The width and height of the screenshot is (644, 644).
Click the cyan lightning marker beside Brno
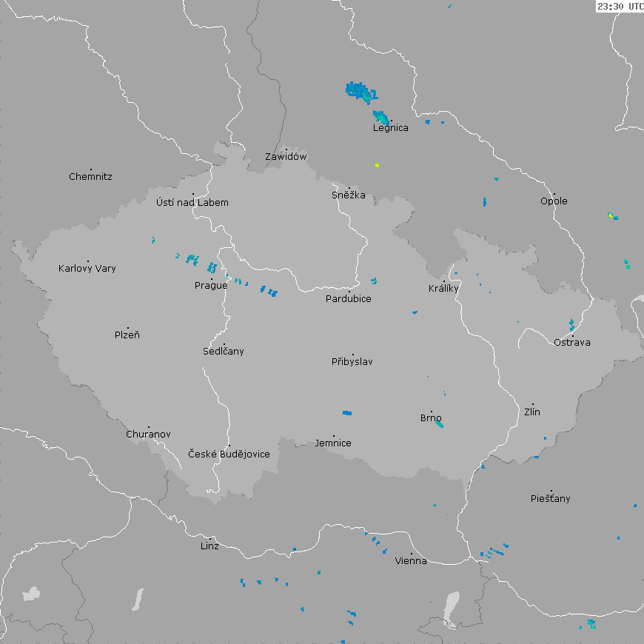click(440, 424)
